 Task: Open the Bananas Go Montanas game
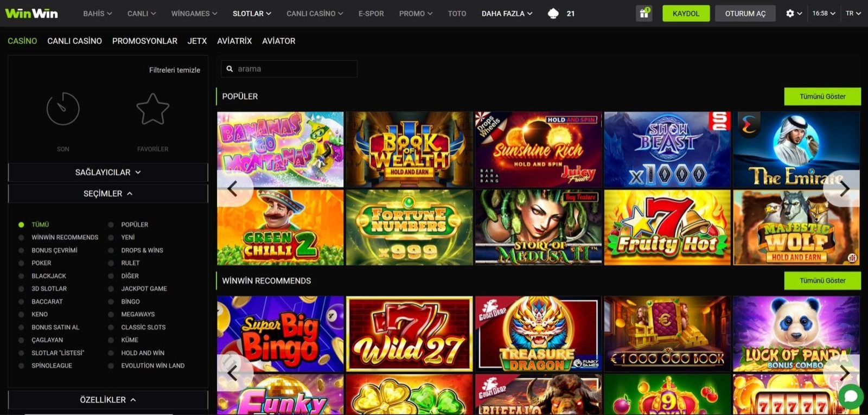(x=280, y=150)
